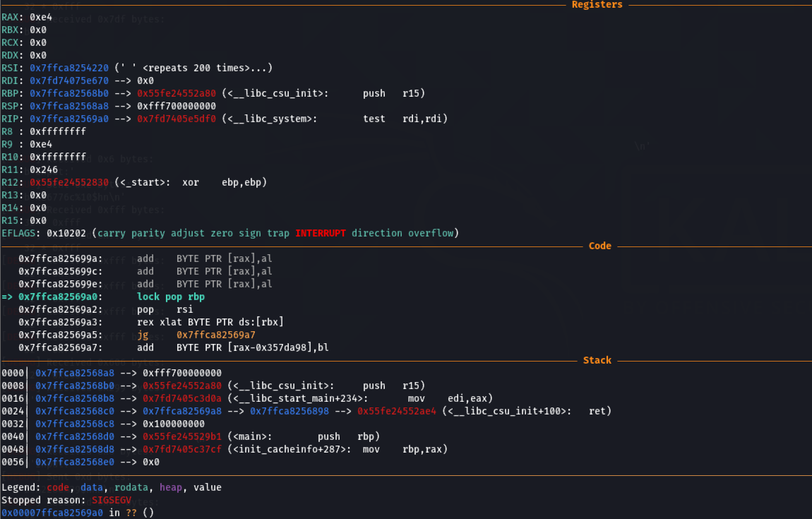The width and height of the screenshot is (812, 519).
Task: Click the '<_start>:' symbol in R12 row
Action: [145, 182]
